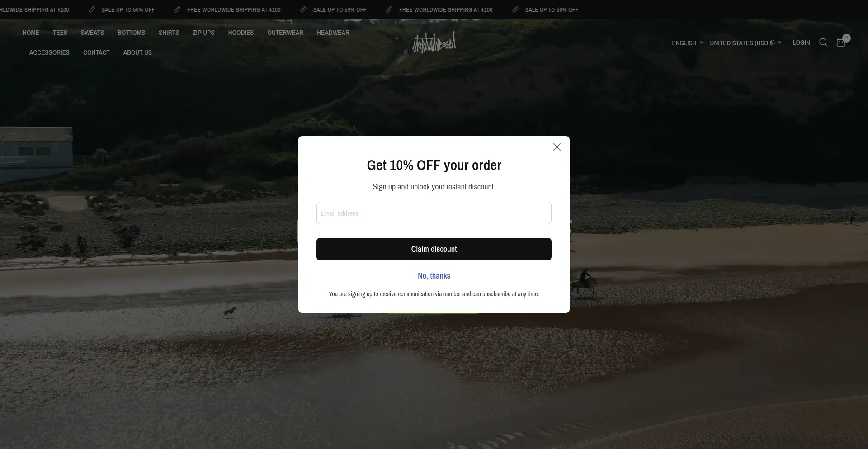Open the About Us page
The height and width of the screenshot is (449, 868).
137,52
